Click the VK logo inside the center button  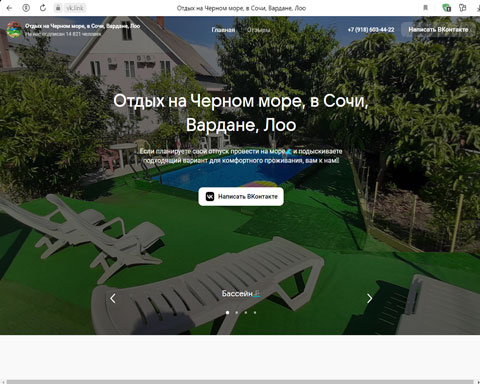(x=210, y=197)
